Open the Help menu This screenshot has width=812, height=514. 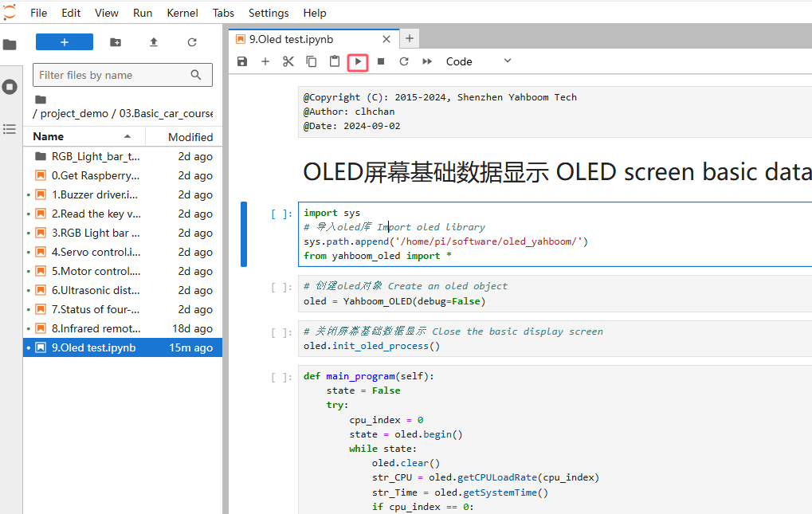314,13
